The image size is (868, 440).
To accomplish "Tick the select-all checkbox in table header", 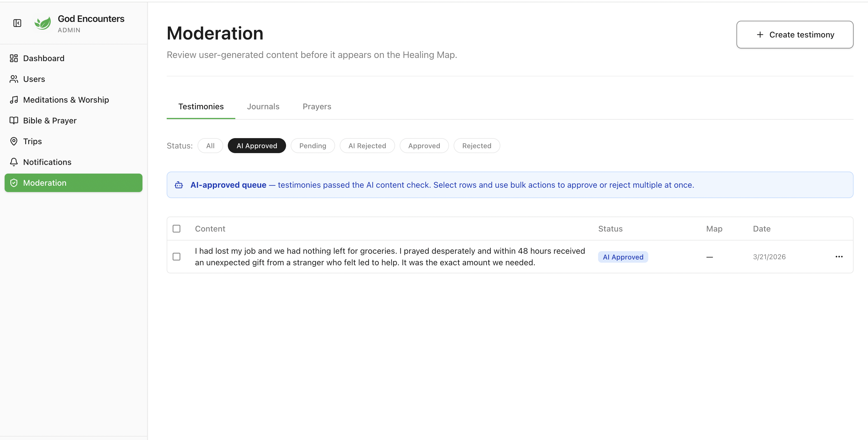I will 176,228.
